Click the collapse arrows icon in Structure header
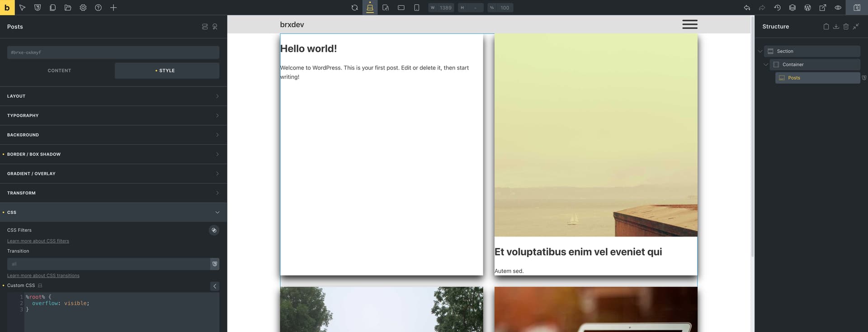868x332 pixels. coord(856,27)
